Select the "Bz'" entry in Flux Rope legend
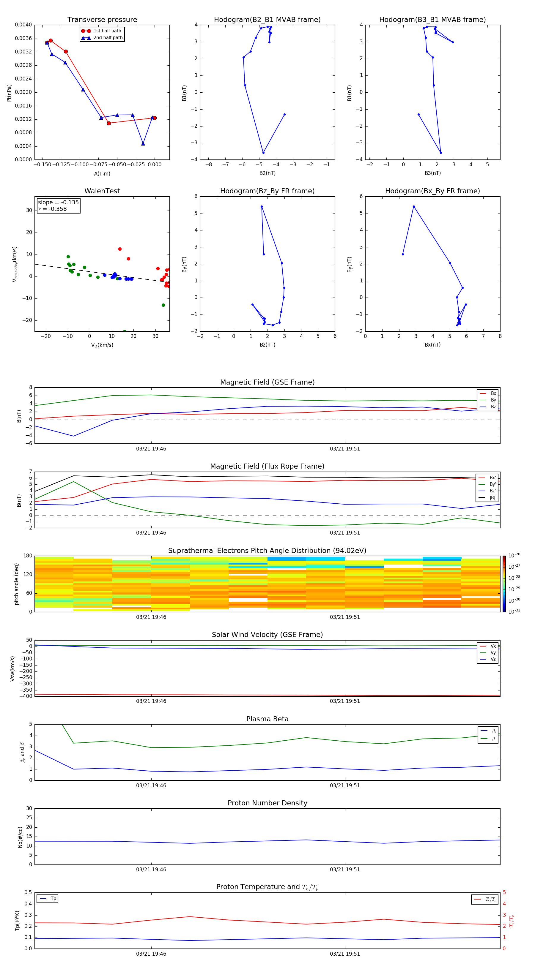Image resolution: width=535 pixels, height=980 pixels. [x=487, y=491]
